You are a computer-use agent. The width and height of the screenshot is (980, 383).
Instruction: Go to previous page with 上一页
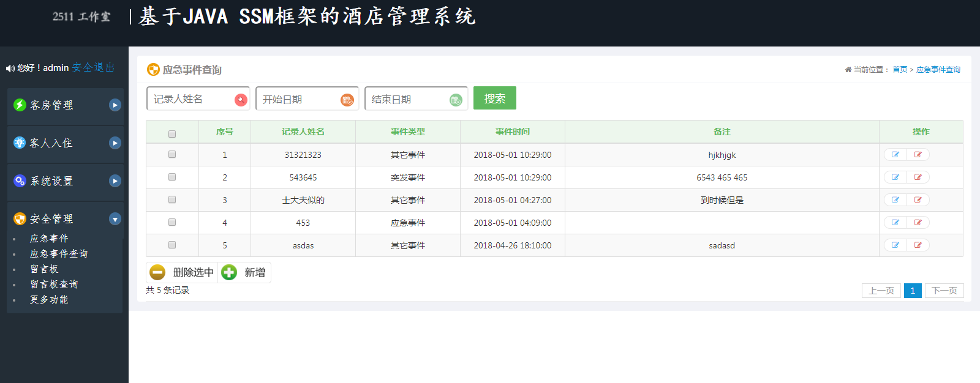[881, 291]
